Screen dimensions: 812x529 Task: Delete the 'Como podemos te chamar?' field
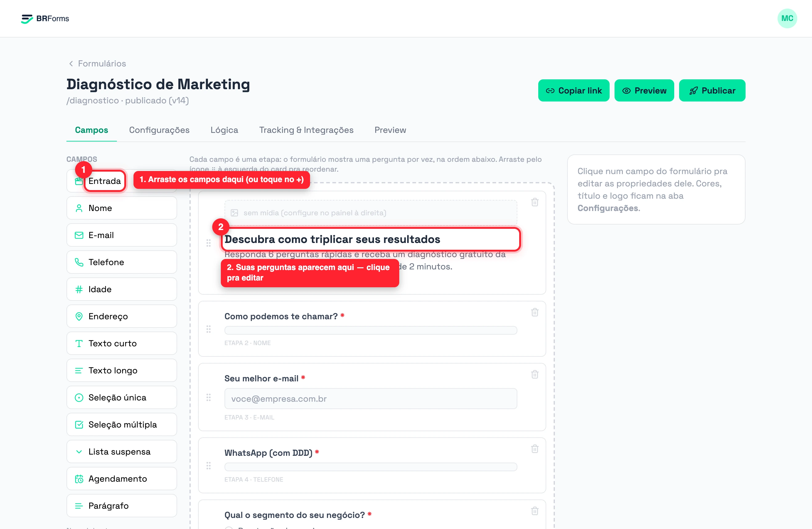click(x=535, y=312)
